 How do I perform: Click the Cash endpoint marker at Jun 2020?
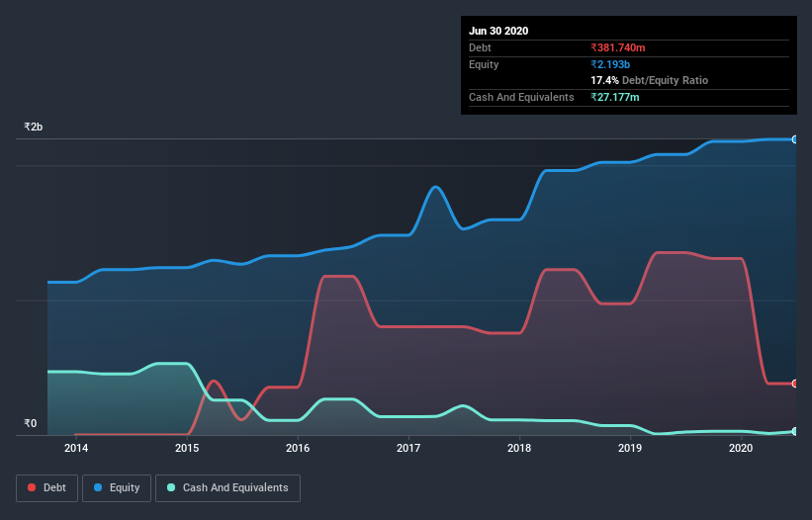(795, 431)
